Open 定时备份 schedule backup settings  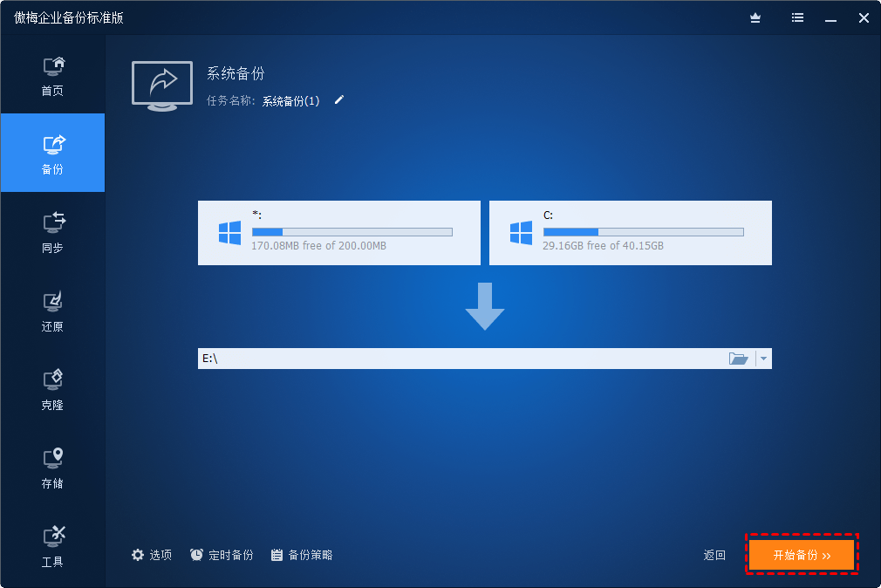pyautogui.click(x=222, y=555)
